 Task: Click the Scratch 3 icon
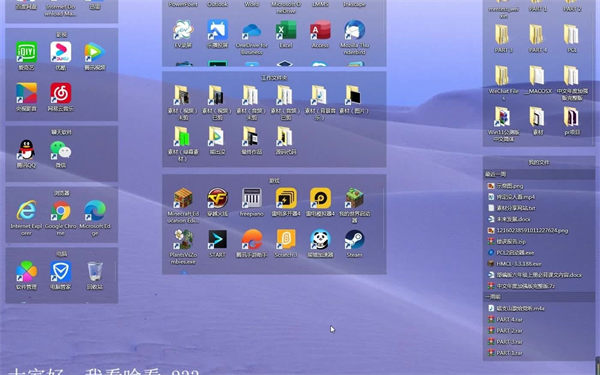click(x=286, y=240)
